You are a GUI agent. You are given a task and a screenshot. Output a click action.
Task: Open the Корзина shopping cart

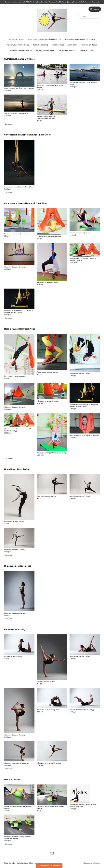coord(95,9)
